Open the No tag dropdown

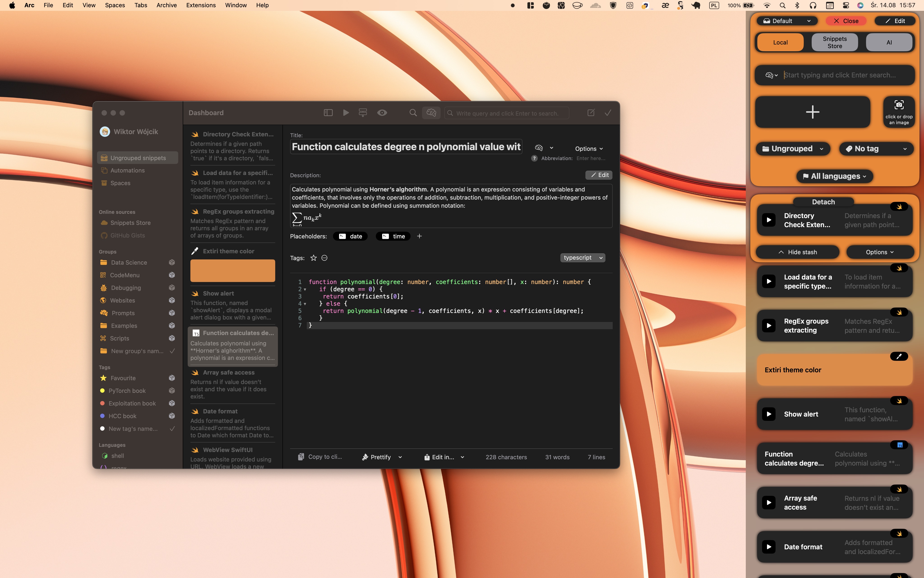876,149
